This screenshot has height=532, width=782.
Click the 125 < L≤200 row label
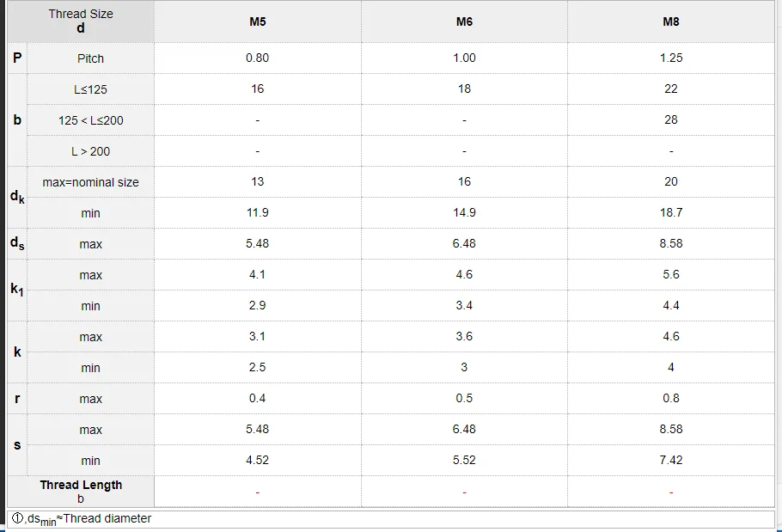tap(90, 120)
